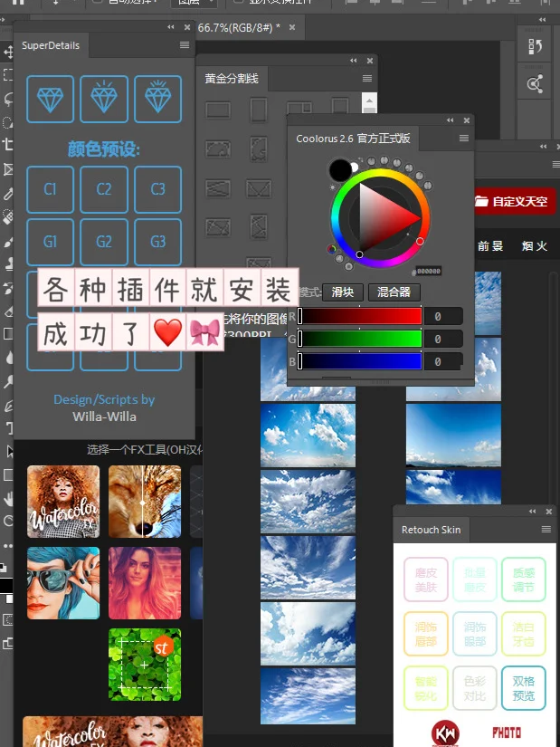
Task: Click the green G channel slider
Action: 360,339
